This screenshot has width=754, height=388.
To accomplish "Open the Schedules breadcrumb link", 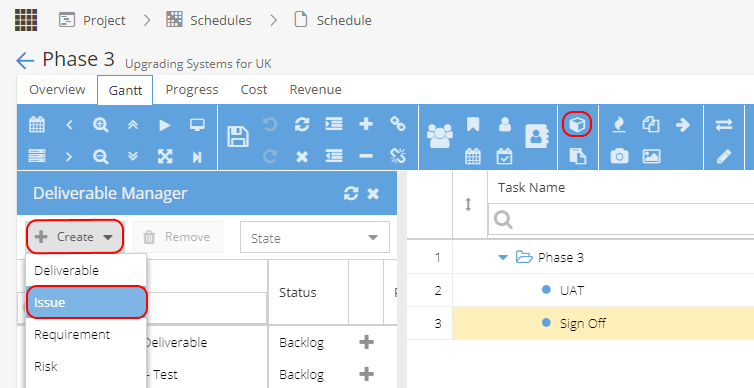I will [209, 20].
